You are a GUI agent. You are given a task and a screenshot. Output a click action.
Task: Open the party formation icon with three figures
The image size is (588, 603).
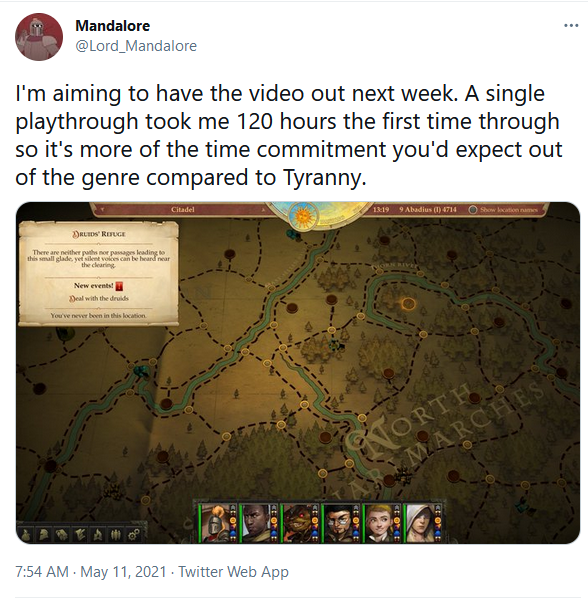(116, 535)
